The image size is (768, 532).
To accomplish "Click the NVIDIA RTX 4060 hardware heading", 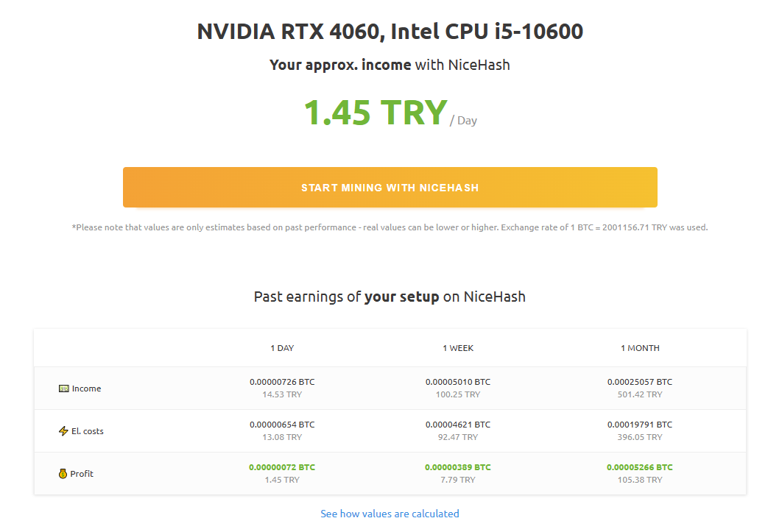I will [390, 32].
